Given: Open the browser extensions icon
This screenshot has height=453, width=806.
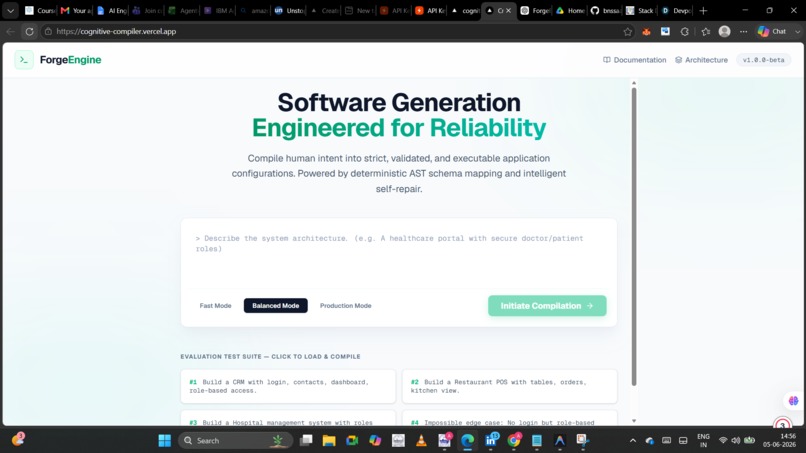Looking at the screenshot, I should coord(685,31).
